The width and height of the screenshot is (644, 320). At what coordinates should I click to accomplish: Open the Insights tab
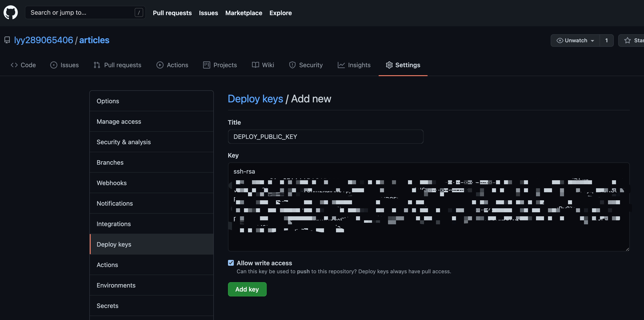click(x=354, y=65)
